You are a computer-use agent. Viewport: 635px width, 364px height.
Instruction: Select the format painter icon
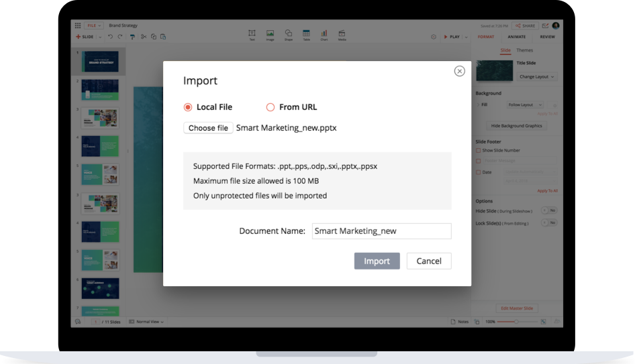click(132, 37)
